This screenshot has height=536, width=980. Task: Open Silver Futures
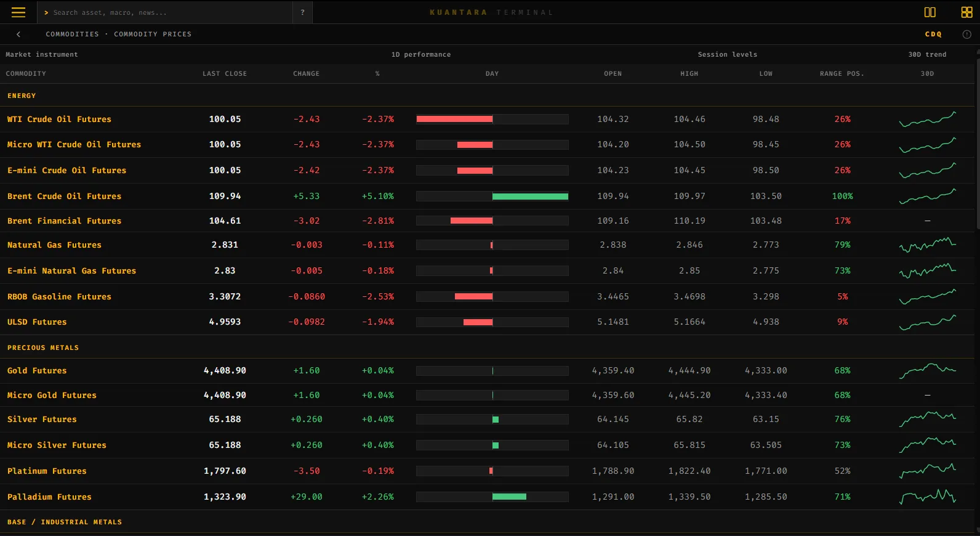pos(42,420)
